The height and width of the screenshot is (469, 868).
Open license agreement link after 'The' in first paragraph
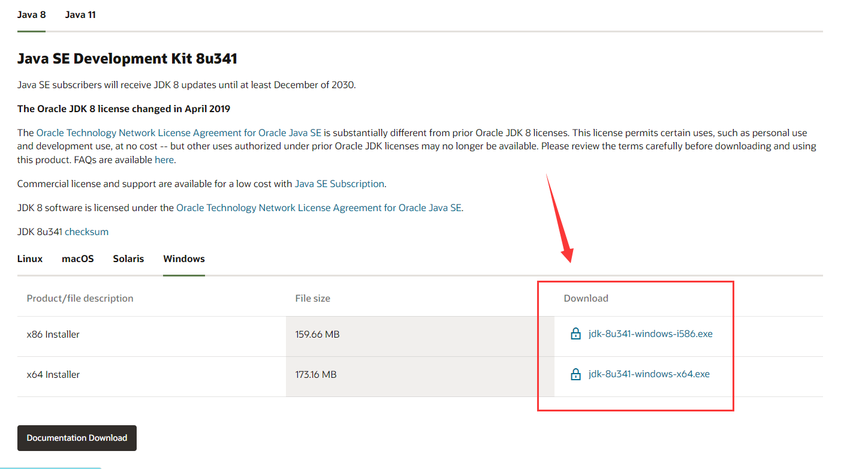click(179, 133)
